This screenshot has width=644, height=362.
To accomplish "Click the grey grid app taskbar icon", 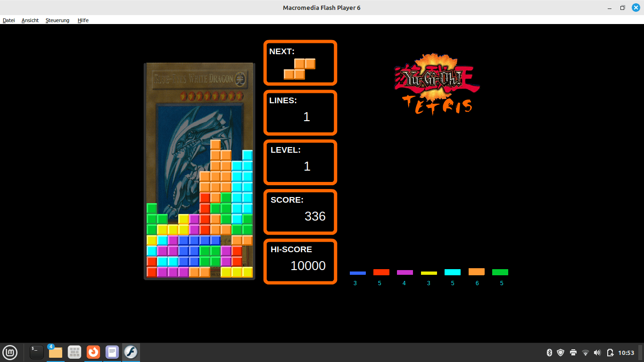I will click(74, 352).
